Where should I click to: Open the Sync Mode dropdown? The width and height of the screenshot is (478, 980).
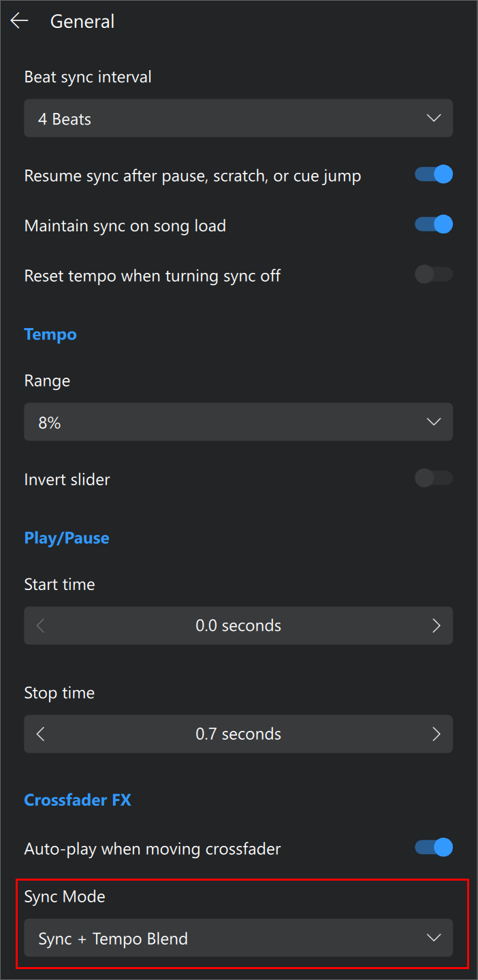coord(238,938)
